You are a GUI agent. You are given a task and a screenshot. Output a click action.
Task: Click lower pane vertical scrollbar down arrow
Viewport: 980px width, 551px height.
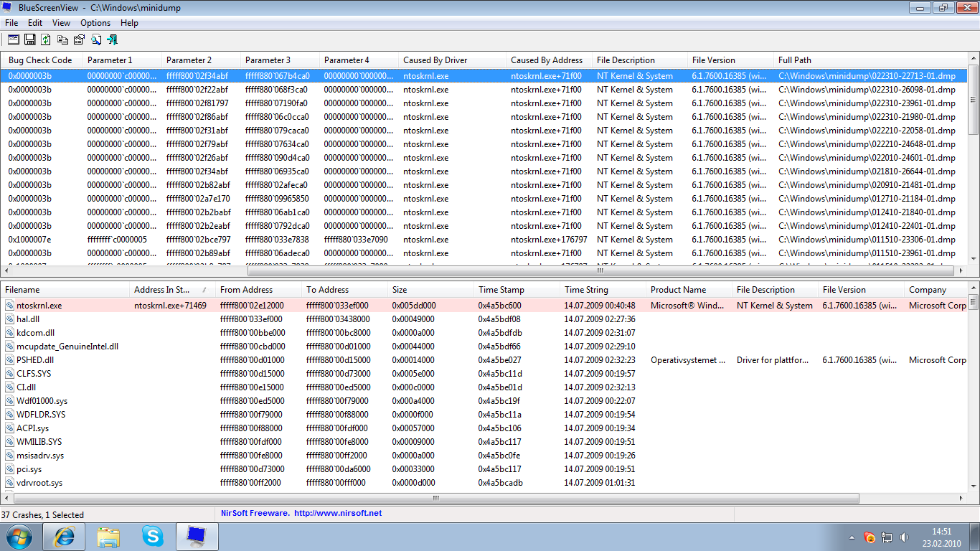tap(974, 486)
